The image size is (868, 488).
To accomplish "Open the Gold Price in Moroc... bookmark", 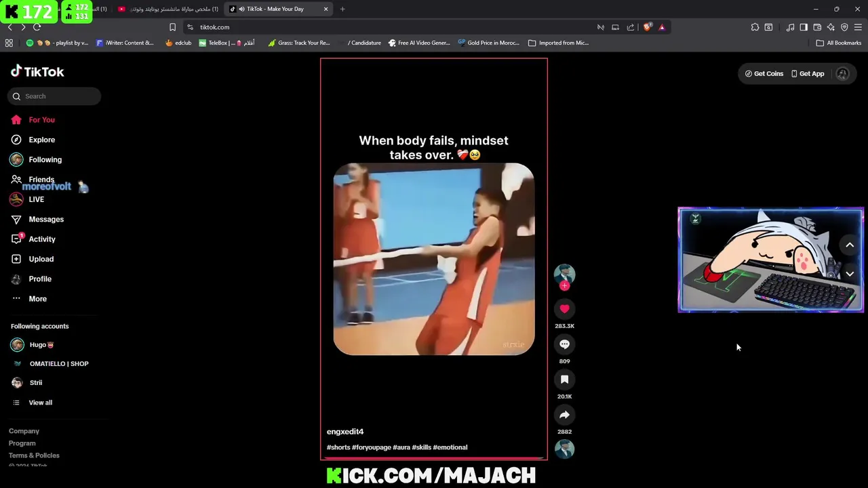I will (x=488, y=43).
